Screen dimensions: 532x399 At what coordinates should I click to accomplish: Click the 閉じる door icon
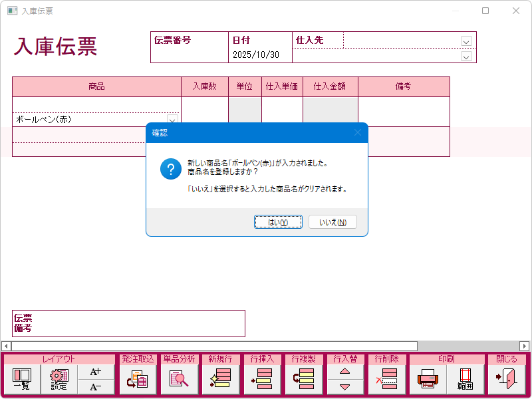coord(506,380)
